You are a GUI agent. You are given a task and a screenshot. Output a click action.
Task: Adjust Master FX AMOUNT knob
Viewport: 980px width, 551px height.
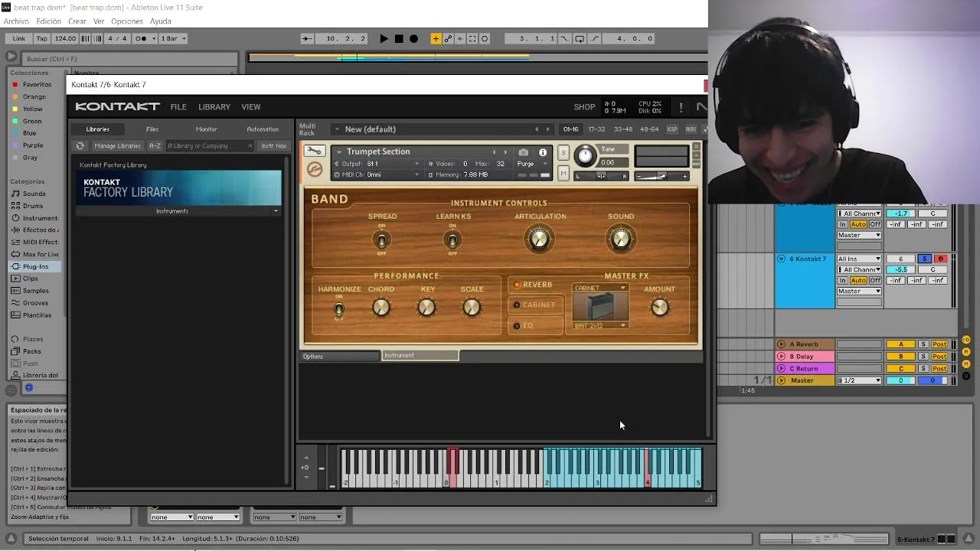(659, 308)
